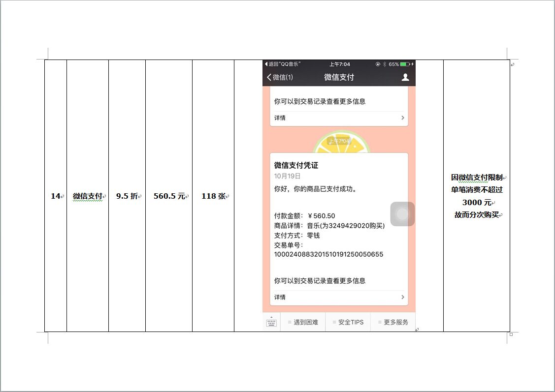The width and height of the screenshot is (555, 392).
Task: Click the 微信支付凭证 card title
Action: pyautogui.click(x=296, y=165)
